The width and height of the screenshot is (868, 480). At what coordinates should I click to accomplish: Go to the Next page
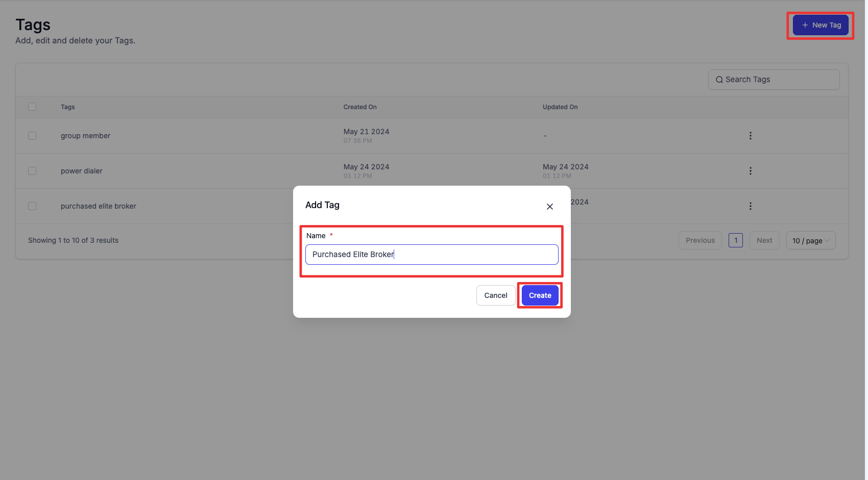pyautogui.click(x=764, y=240)
